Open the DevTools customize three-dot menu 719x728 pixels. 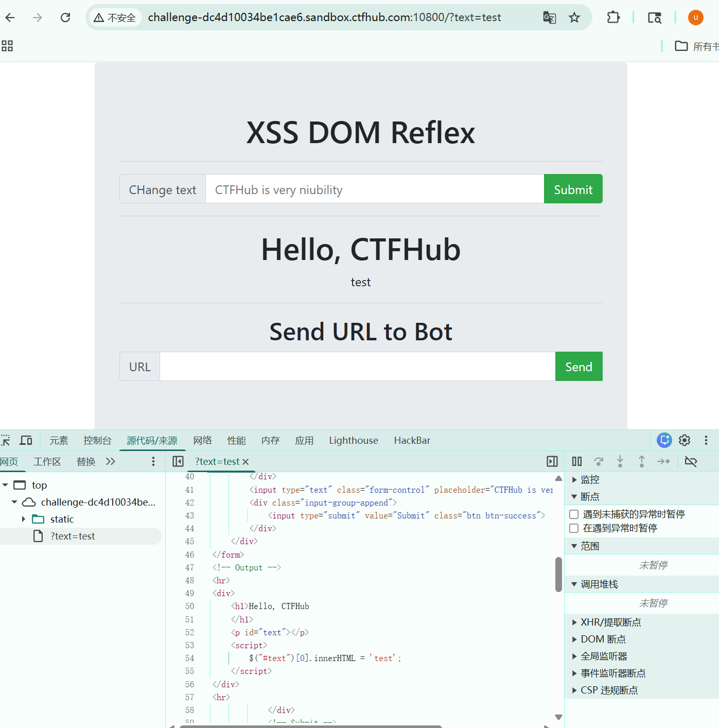coord(706,440)
